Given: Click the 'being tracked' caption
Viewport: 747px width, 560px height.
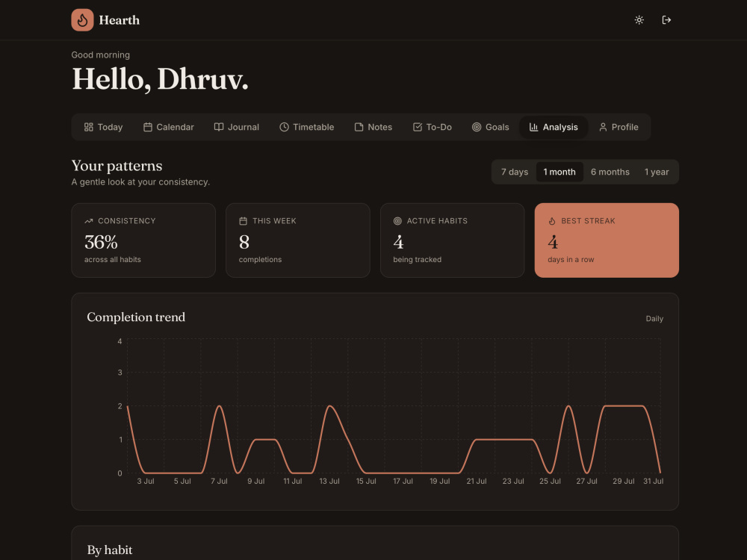Looking at the screenshot, I should tap(418, 260).
